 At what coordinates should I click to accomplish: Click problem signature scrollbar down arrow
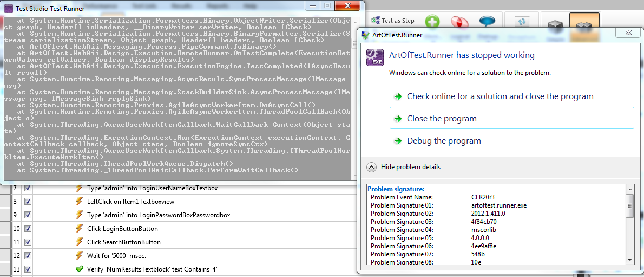[629, 259]
